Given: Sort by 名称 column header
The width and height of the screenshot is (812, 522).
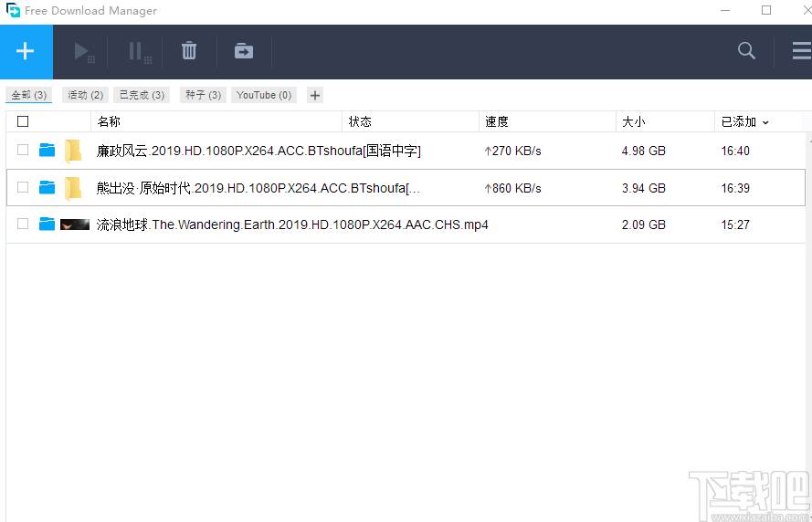Looking at the screenshot, I should pos(109,121).
